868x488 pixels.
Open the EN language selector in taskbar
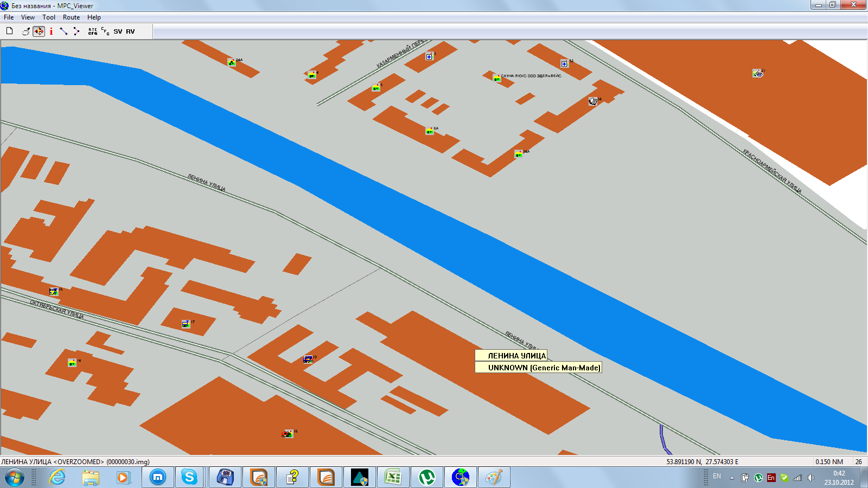click(717, 477)
